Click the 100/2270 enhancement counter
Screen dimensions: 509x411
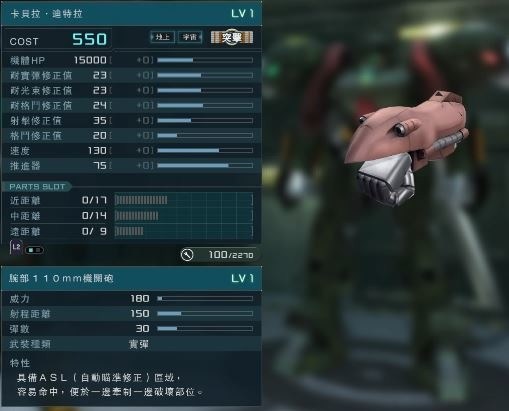pos(231,255)
